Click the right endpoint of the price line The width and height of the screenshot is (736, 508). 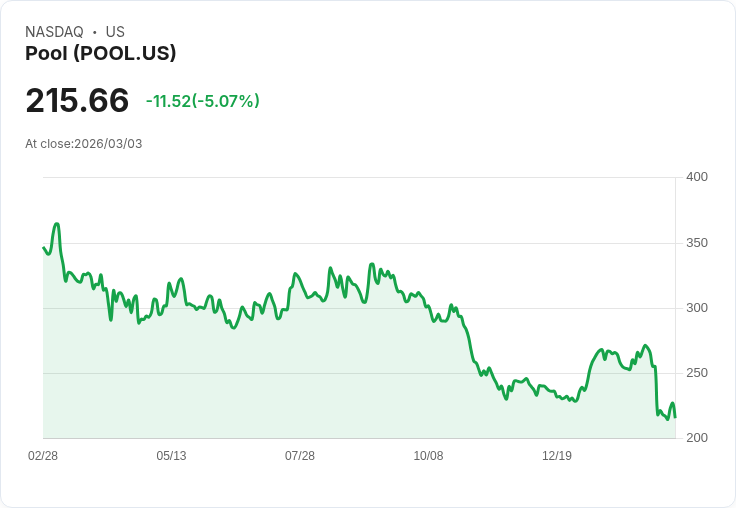coord(675,417)
